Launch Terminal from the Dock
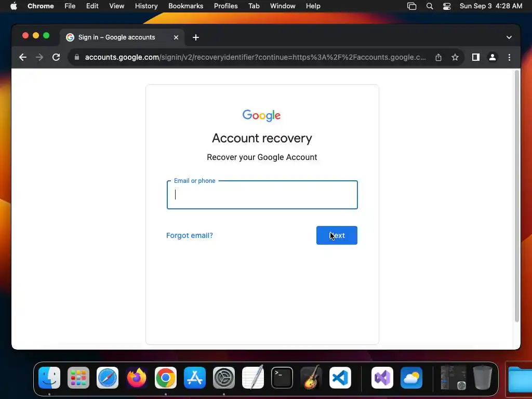 click(282, 378)
